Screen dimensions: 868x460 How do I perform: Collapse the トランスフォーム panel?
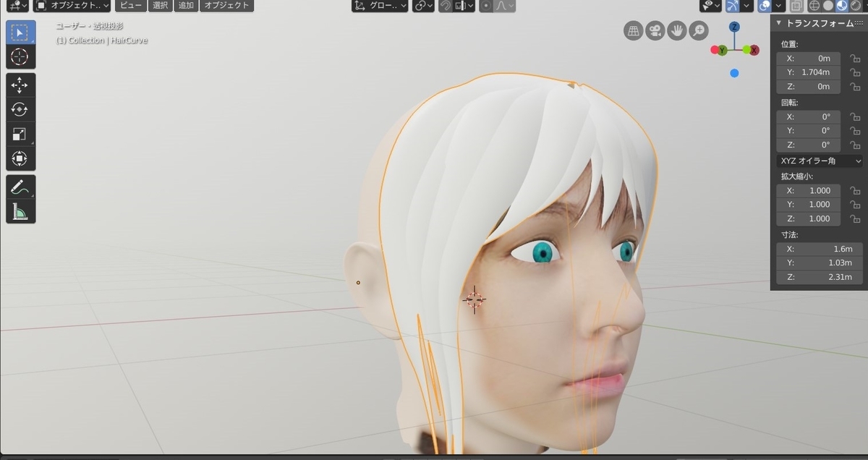779,23
